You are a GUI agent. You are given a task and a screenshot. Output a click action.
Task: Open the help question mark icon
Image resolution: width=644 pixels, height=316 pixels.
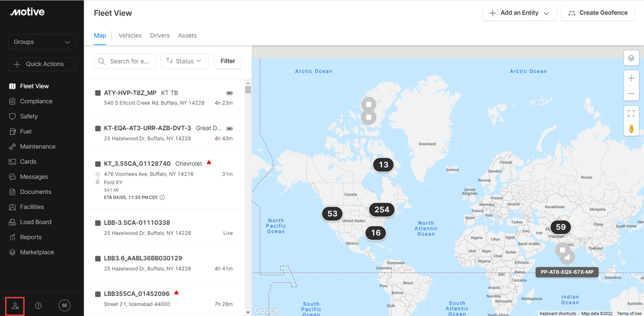tap(38, 305)
